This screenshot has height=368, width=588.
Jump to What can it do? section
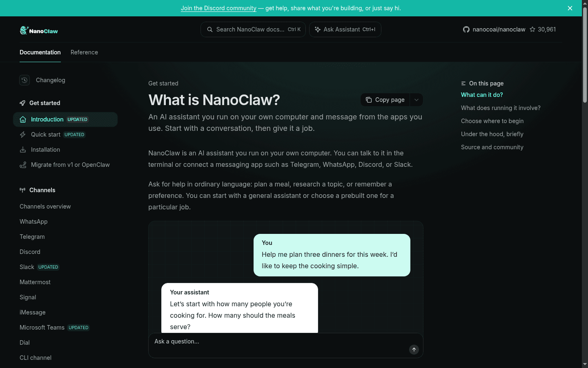[482, 95]
